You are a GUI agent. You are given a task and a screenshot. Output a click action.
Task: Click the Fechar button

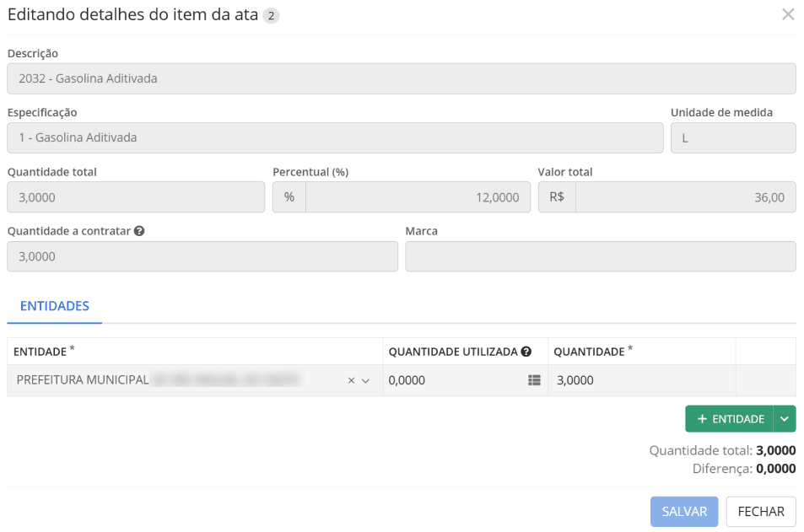(761, 512)
